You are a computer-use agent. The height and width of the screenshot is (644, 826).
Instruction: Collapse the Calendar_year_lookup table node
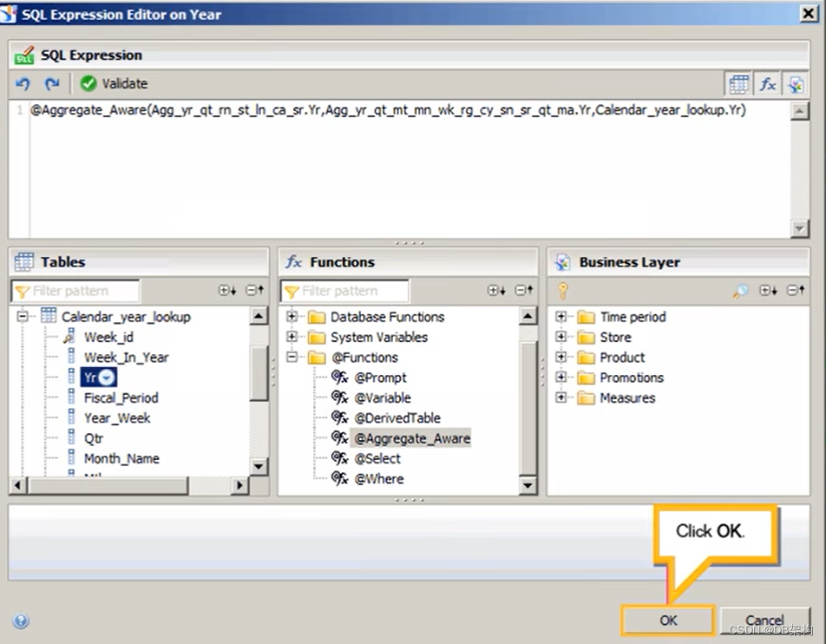[23, 317]
